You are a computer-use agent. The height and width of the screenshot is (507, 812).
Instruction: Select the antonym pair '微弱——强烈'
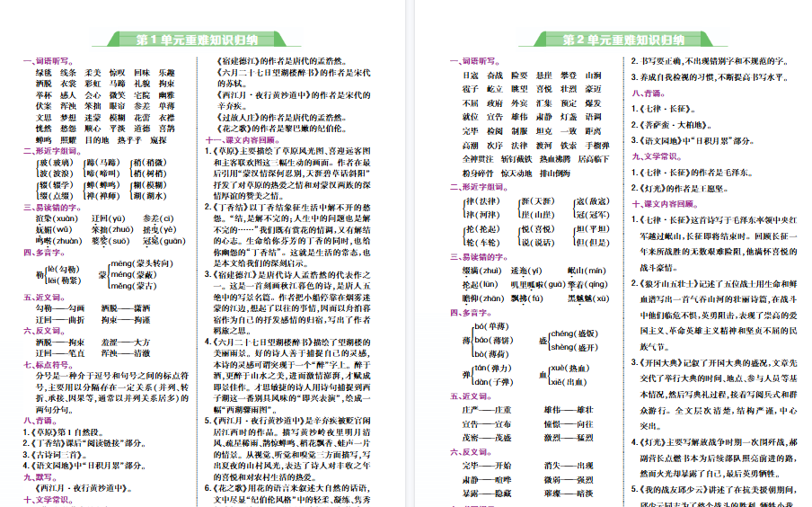(569, 481)
